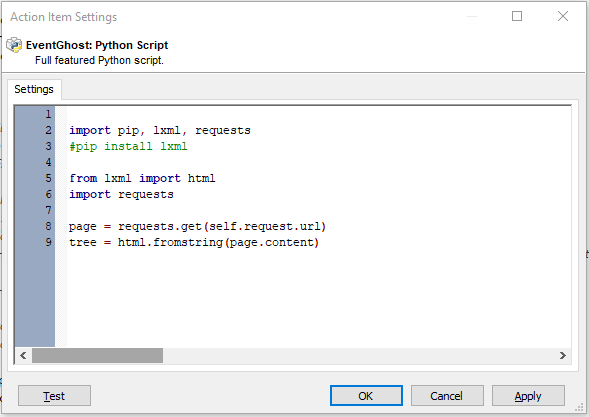Place cursor in line 2 import statement
Viewport: 589px width, 417px height.
[x=160, y=130]
